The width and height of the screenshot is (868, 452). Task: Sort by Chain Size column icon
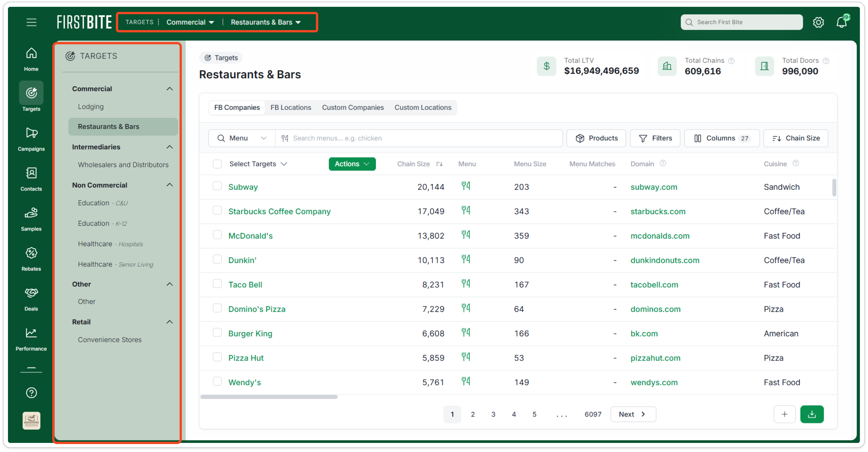point(439,164)
